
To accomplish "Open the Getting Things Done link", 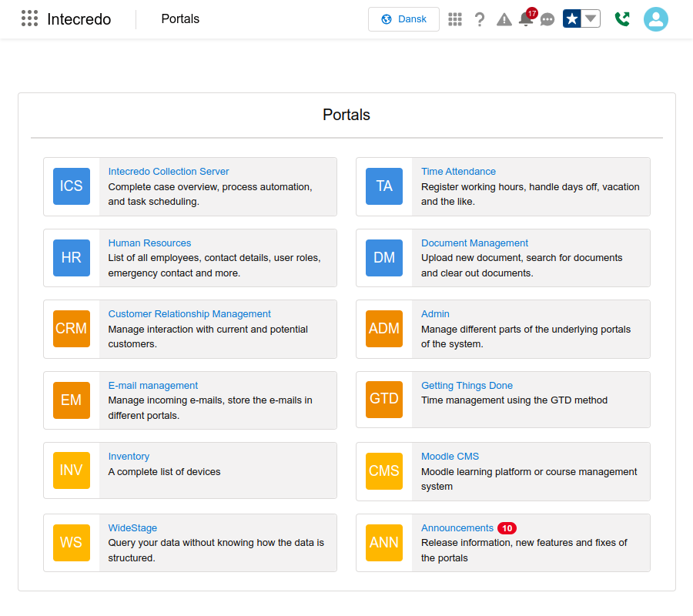I will click(467, 386).
